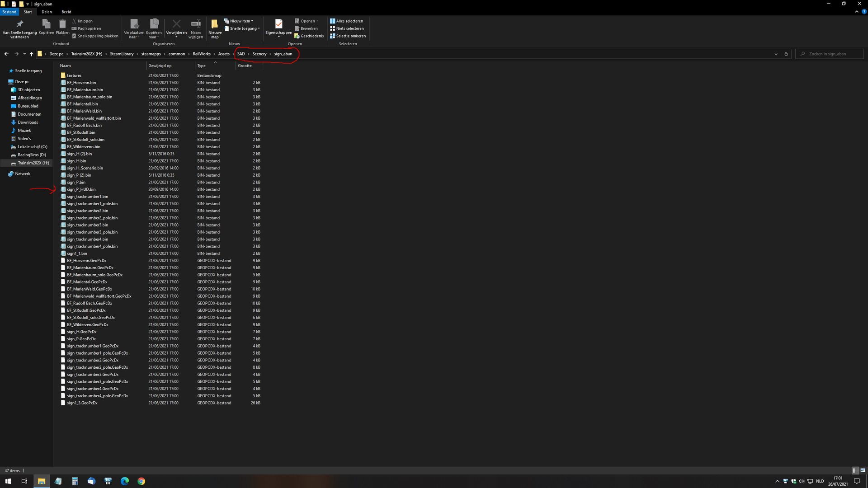
Task: Open the Beeld ribbon tab
Action: [66, 12]
